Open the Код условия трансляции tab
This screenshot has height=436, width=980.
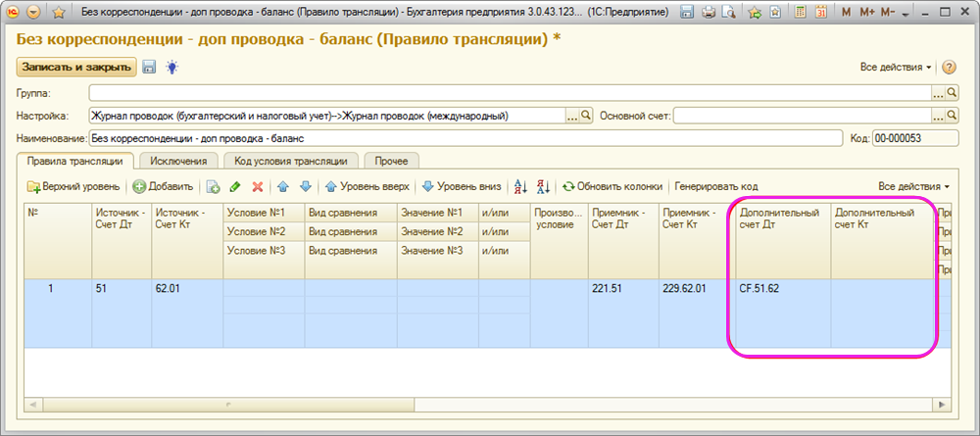click(x=291, y=161)
